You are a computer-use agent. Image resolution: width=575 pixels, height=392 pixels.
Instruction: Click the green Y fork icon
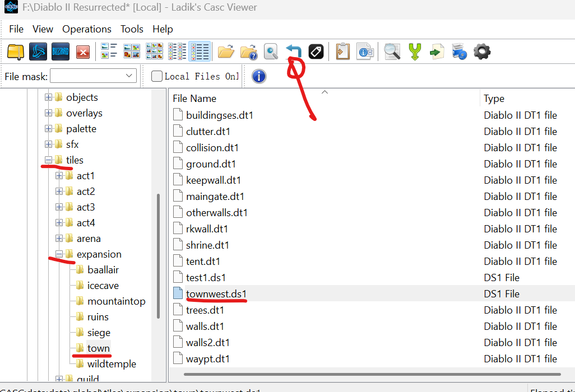[x=415, y=52]
